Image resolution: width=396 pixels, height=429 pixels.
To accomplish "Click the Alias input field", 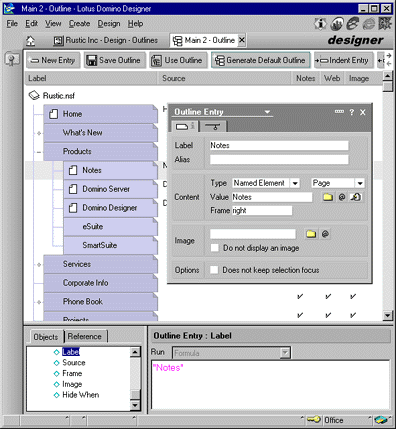I will [x=279, y=159].
